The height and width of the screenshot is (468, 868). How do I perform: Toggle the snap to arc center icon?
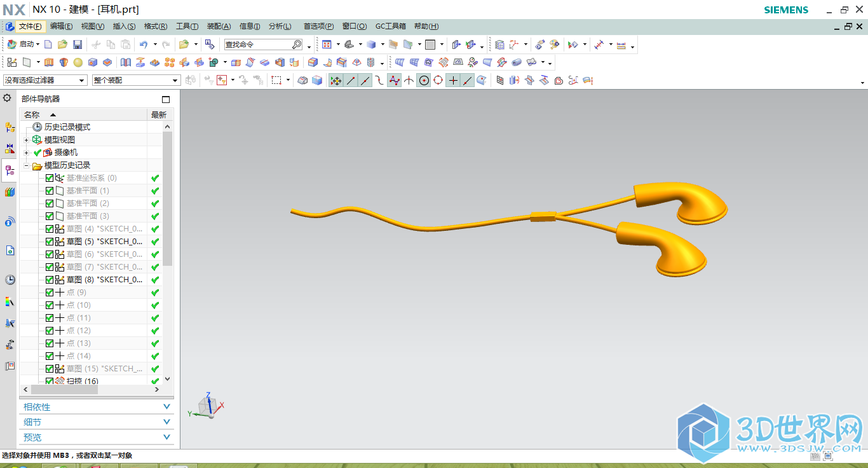coord(424,80)
